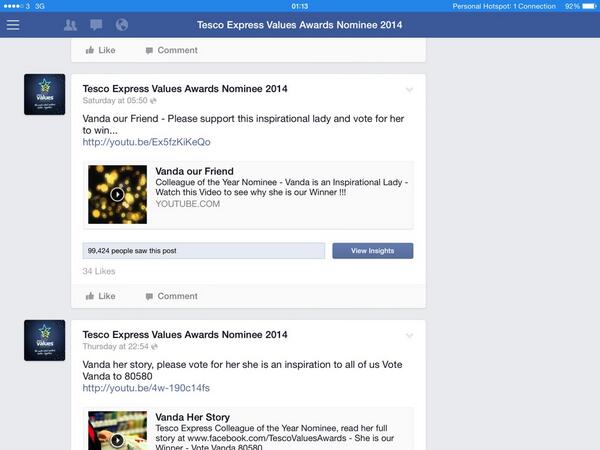Open Vanda our Friend link title

click(x=194, y=171)
